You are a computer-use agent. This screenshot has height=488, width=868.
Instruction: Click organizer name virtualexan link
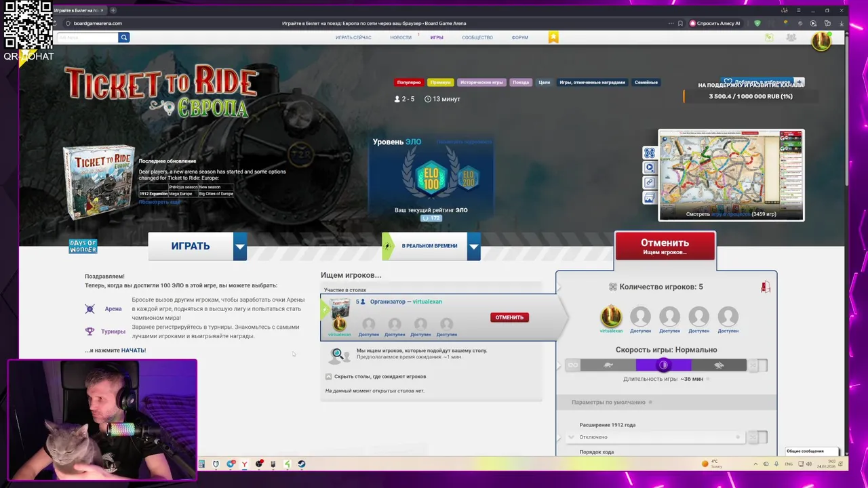427,302
